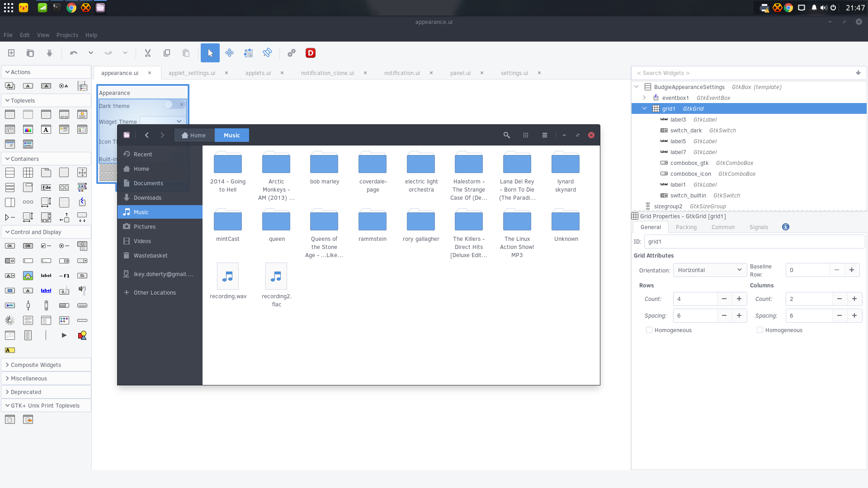Screen dimensions: 868x488
Task: Toggle the Dark theme switch
Action: click(x=174, y=104)
